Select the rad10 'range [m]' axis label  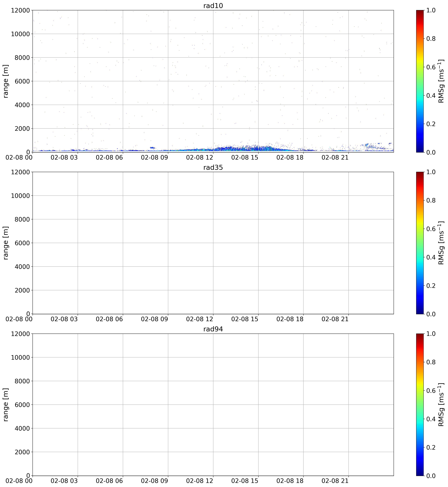click(x=6, y=81)
